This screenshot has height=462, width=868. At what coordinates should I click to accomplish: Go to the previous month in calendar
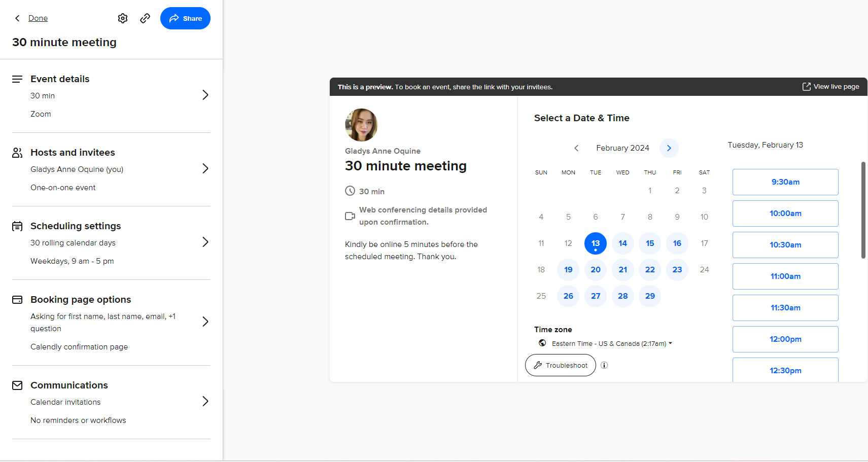tap(576, 148)
